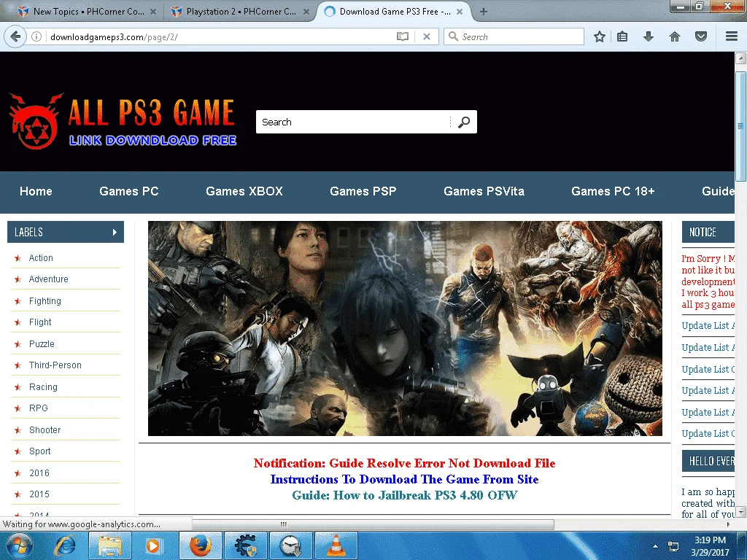Close the Playstation 2 PHCorner tab
Image resolution: width=747 pixels, height=560 pixels.
tap(306, 12)
